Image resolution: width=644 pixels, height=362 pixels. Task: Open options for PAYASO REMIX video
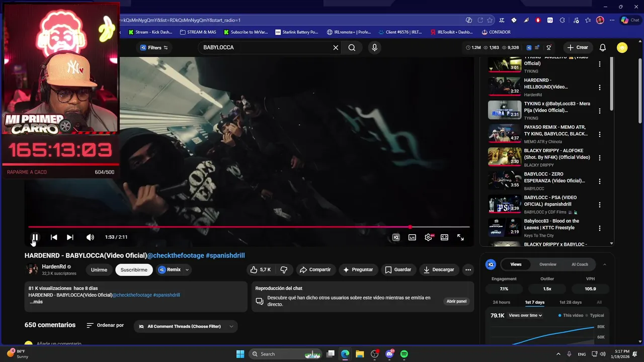pyautogui.click(x=599, y=134)
